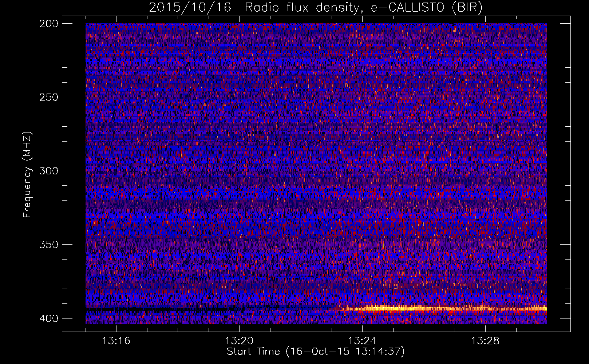Click the 300 frequency tick label
Viewport: 589px width, 364px height.
(x=48, y=171)
